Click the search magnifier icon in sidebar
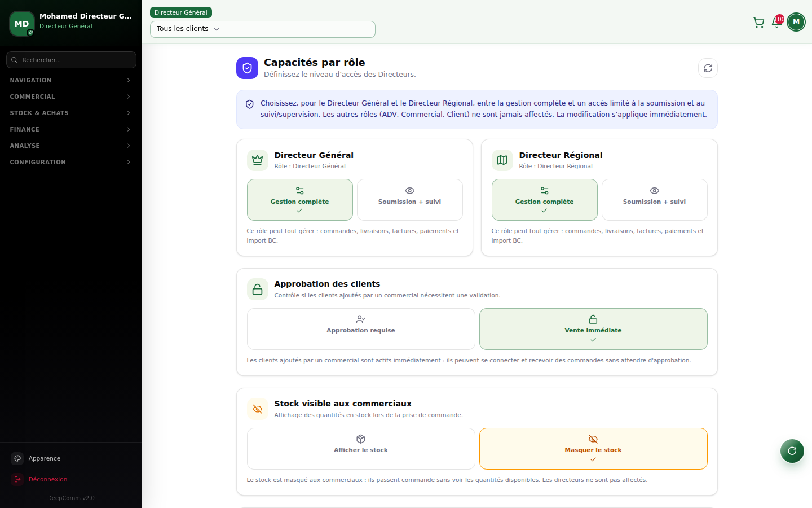Screen dimensions: 812x508 [15, 60]
